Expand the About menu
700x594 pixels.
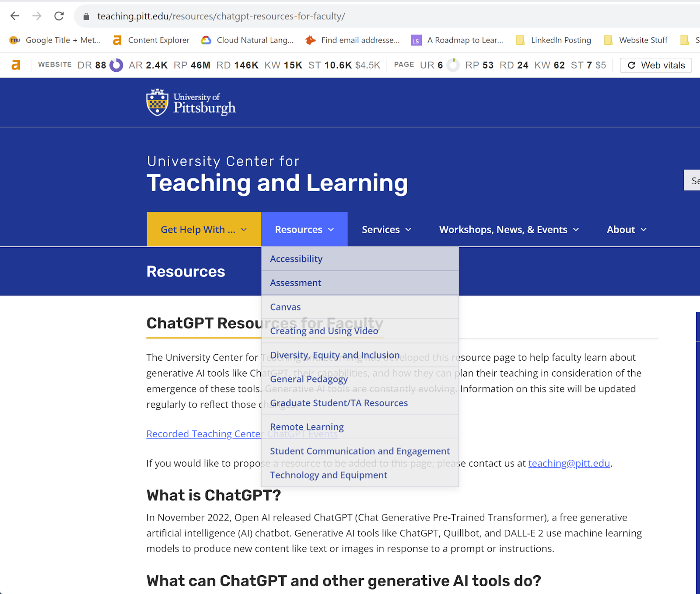click(626, 230)
